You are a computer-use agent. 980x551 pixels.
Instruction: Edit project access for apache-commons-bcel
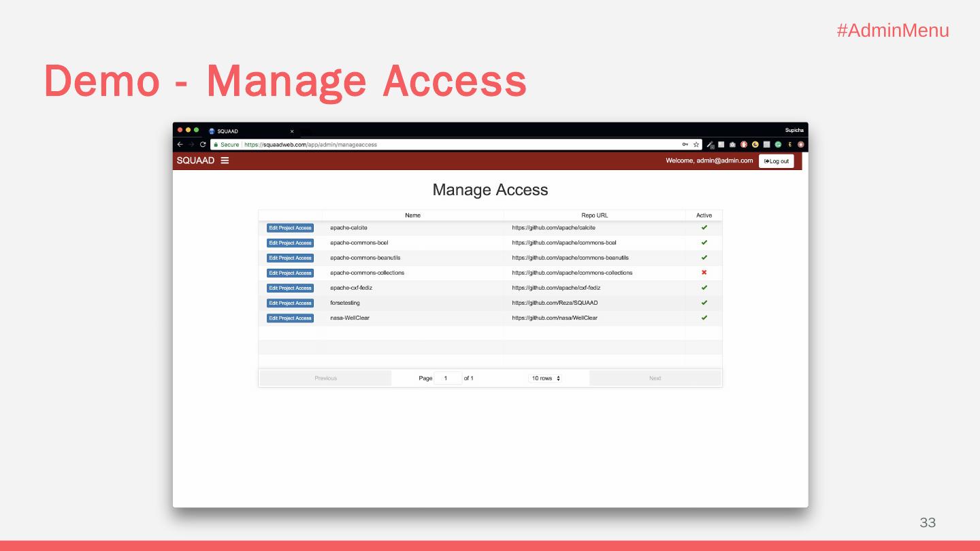point(290,243)
